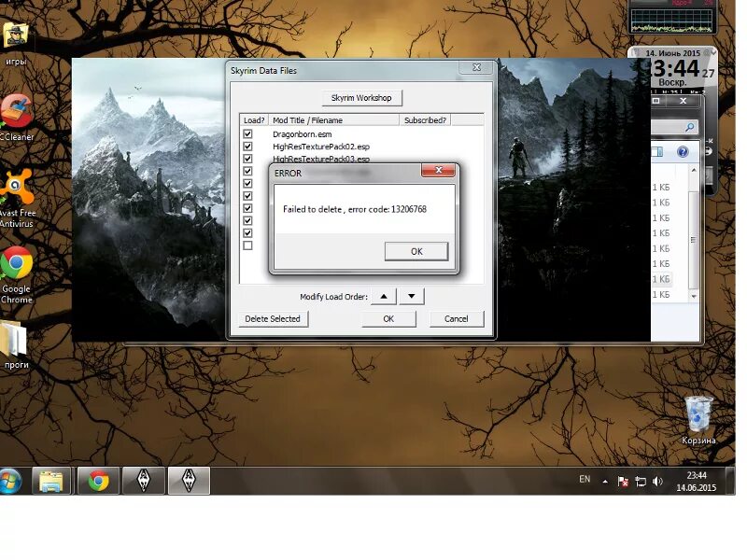Select Dragonborn.esm in mod list

click(302, 134)
